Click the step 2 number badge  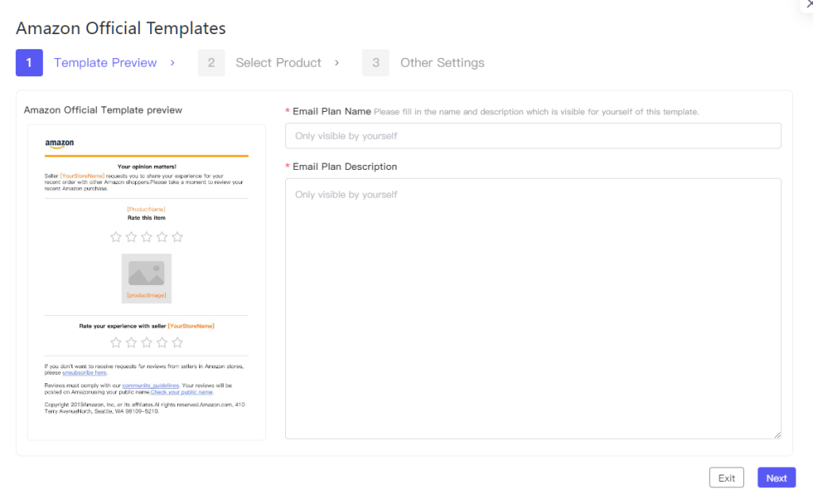(x=211, y=63)
